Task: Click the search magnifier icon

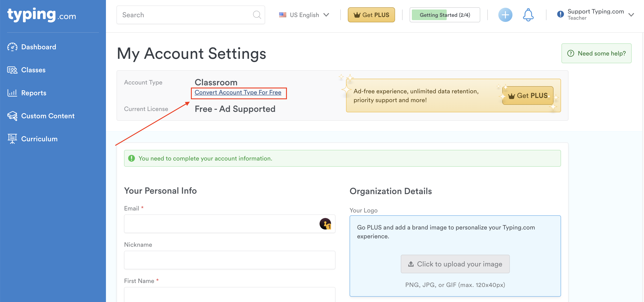Action: coord(256,15)
